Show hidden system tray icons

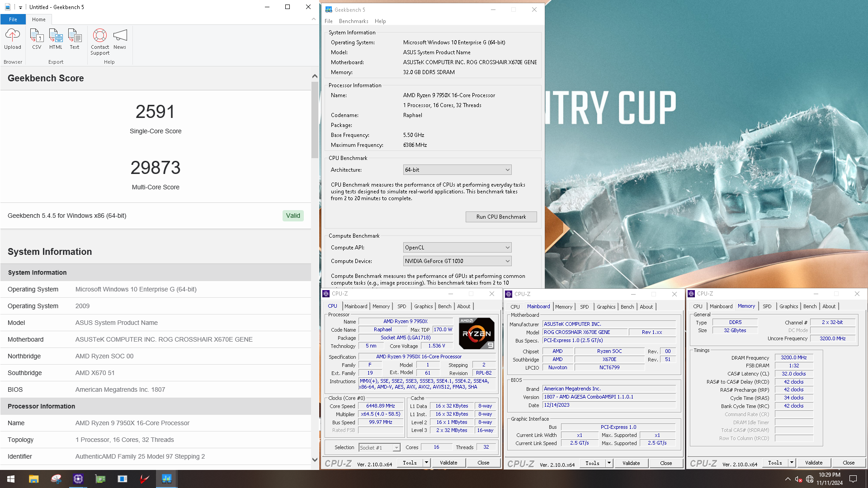[x=788, y=479]
